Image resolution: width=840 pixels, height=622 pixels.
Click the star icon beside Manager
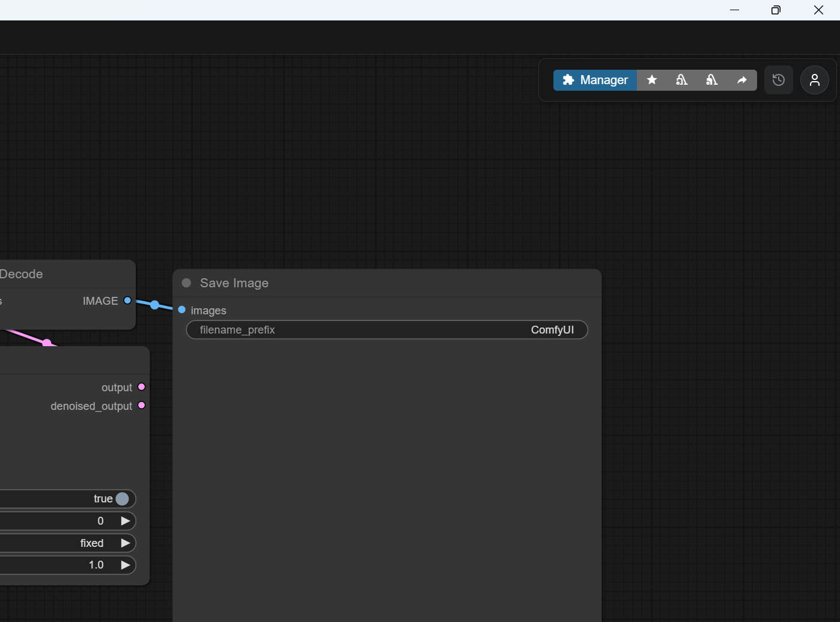point(652,80)
